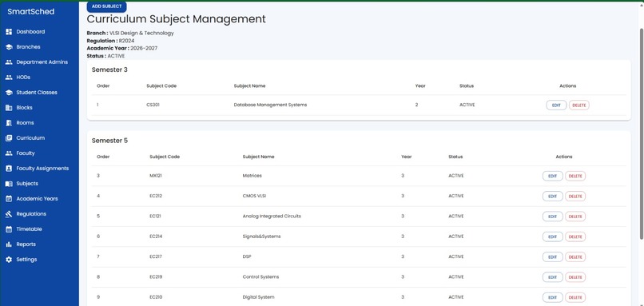Open Faculty Assignments section
The width and height of the screenshot is (644, 306).
point(39,169)
